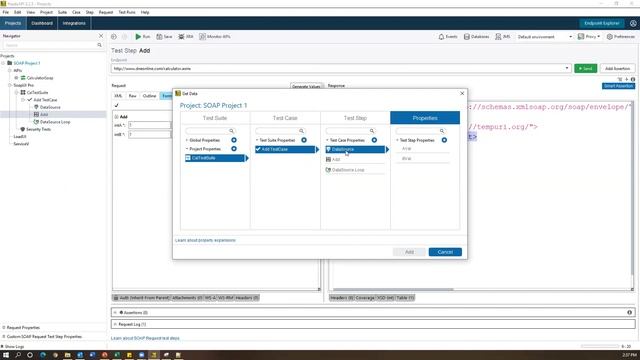Expand the Assertions panel
Screen dimensions: 640x360
click(115, 313)
